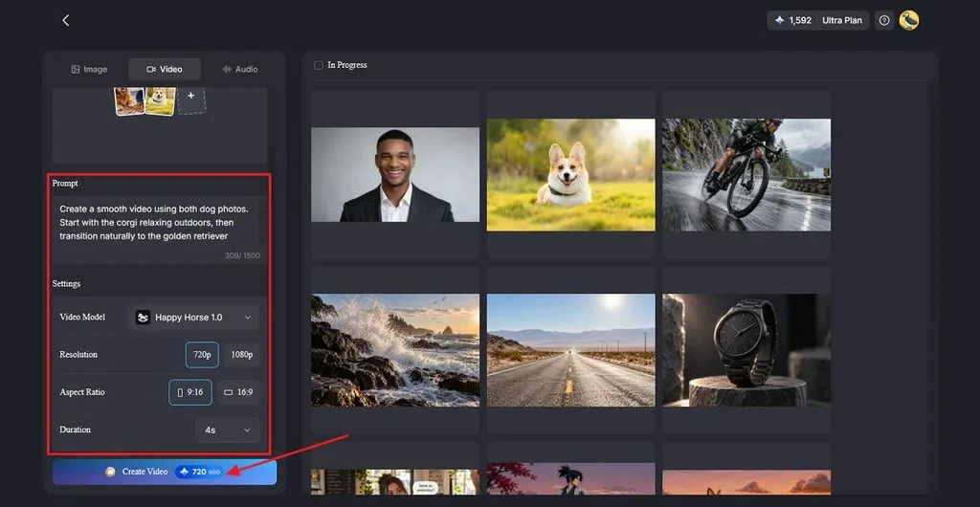Expand the Video Model dropdown
Viewport: 980px width, 507px height.
(193, 318)
